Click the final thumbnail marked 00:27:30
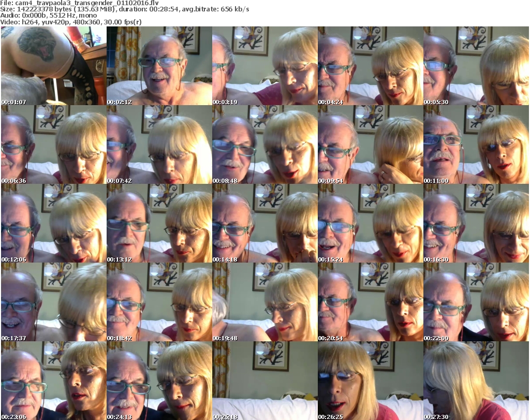530x420 pixels. [x=476, y=381]
